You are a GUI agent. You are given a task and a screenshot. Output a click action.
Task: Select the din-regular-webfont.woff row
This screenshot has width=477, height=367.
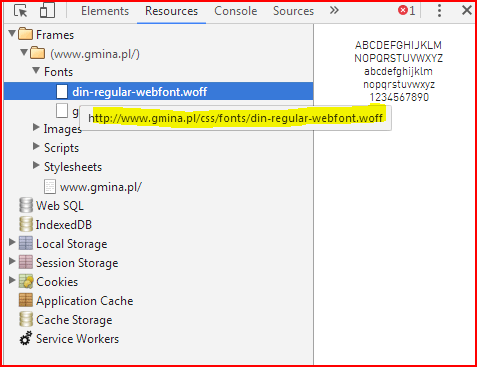pos(159,91)
